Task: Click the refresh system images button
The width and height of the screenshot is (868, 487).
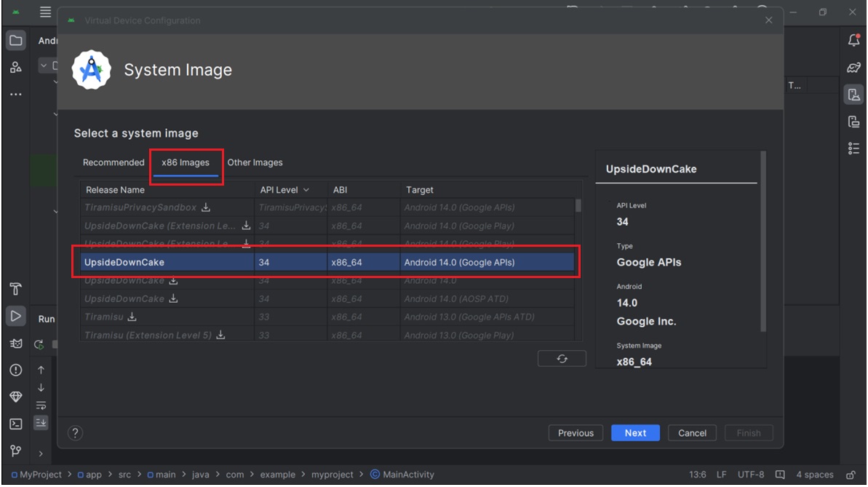Action: (x=562, y=358)
